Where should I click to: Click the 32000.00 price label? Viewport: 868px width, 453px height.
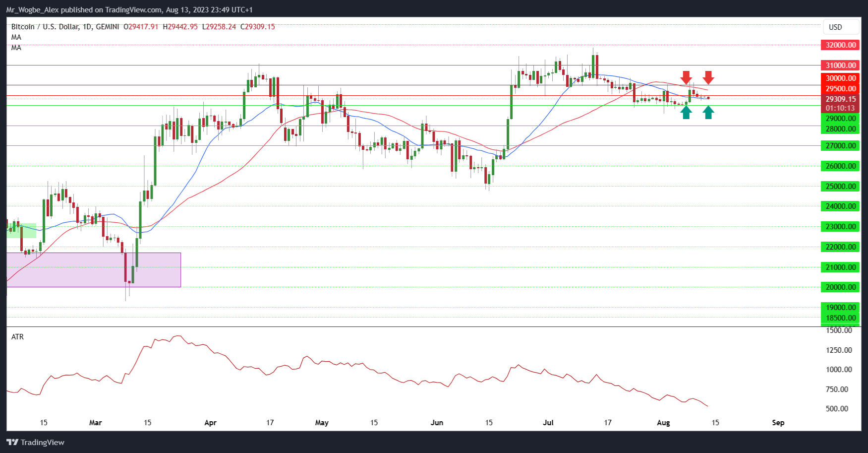(x=840, y=45)
